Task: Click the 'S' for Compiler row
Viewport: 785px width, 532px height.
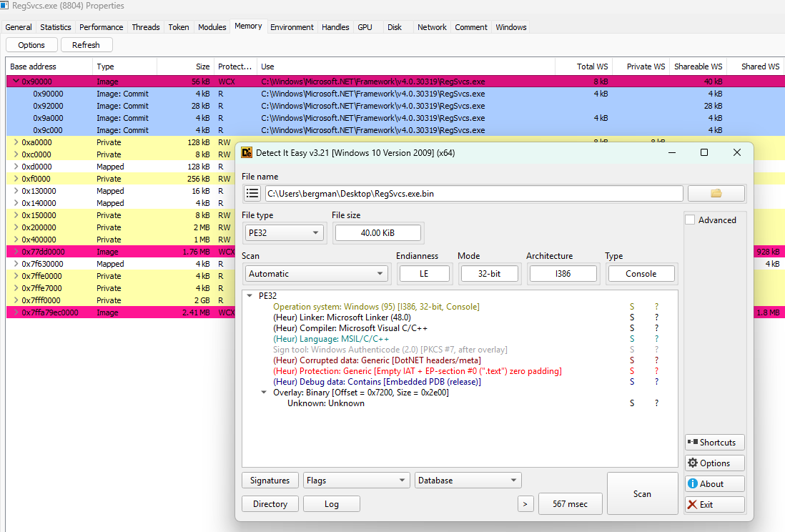Action: pyautogui.click(x=632, y=328)
